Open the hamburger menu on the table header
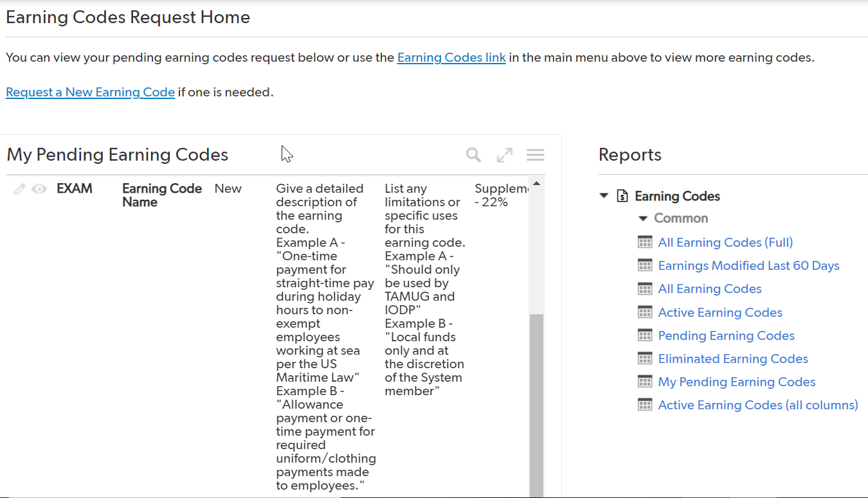The height and width of the screenshot is (498, 868). tap(535, 155)
